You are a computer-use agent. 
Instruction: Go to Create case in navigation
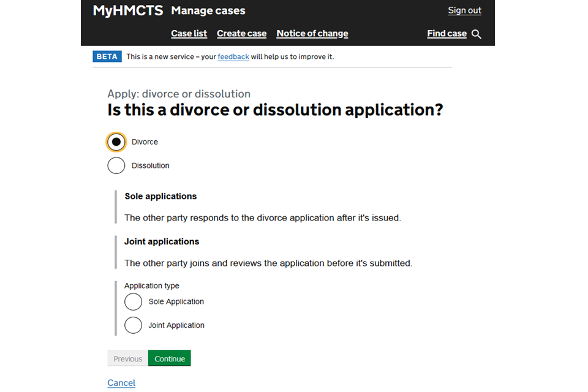pos(241,34)
